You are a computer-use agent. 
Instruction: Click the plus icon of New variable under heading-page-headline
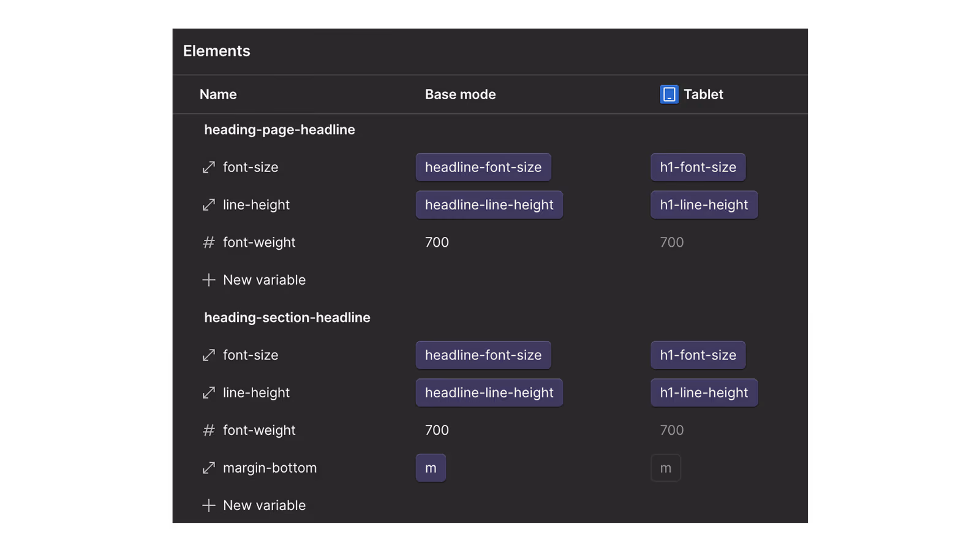(x=209, y=280)
